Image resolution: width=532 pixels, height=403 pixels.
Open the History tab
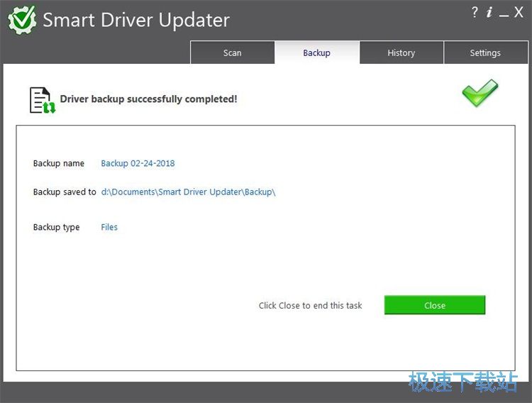(401, 53)
